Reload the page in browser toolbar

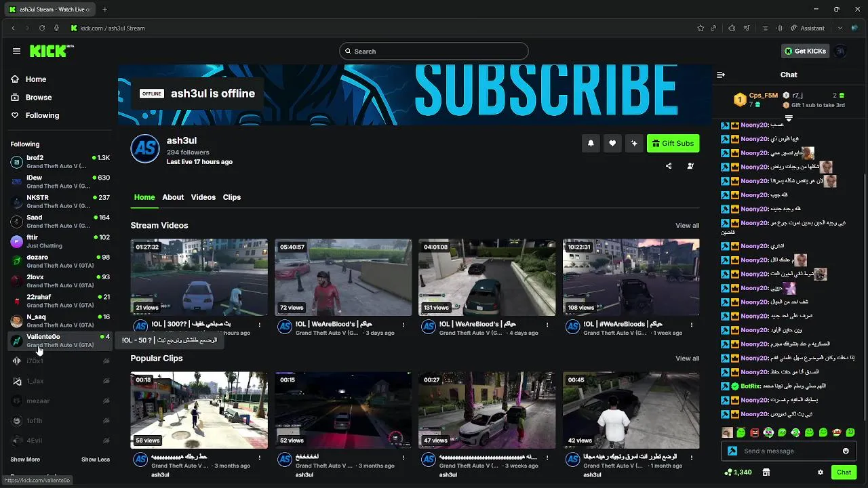point(42,28)
